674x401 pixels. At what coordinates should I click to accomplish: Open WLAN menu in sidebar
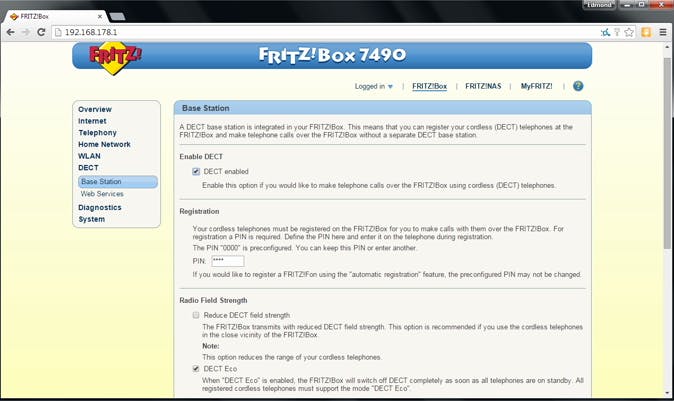tap(89, 156)
